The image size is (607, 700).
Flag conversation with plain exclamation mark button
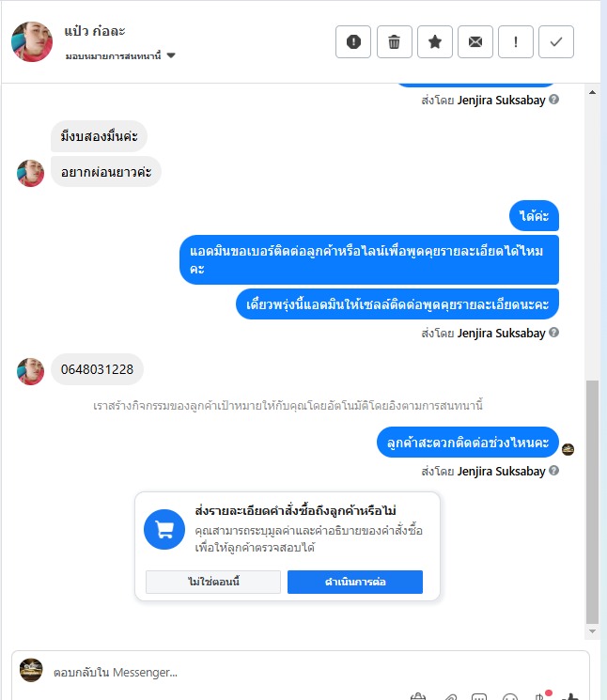pos(516,42)
